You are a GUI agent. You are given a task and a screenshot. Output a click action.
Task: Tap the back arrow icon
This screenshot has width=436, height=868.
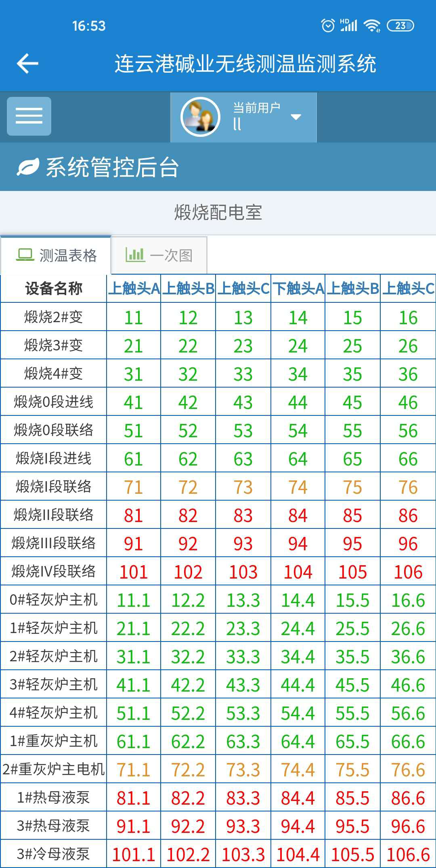(27, 63)
